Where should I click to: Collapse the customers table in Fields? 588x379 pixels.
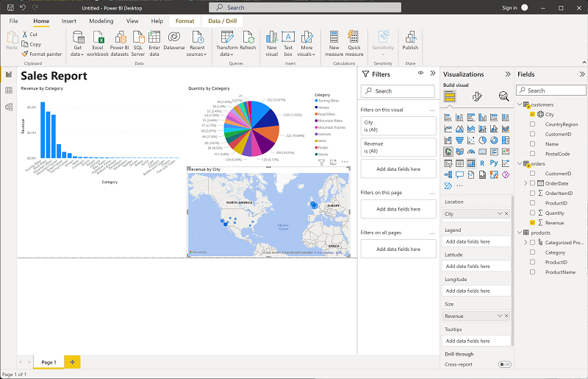(x=520, y=105)
